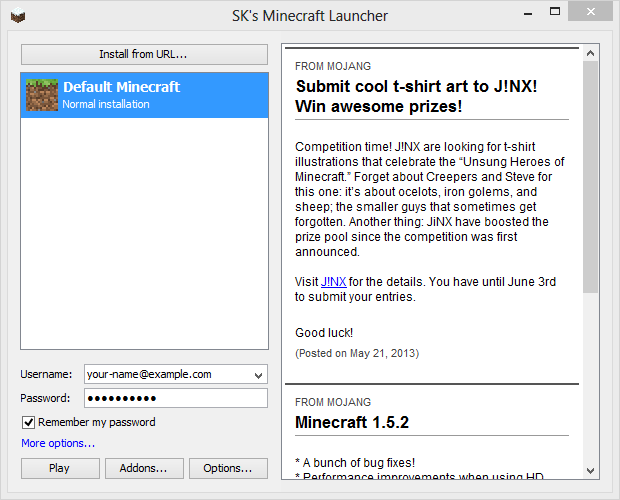The width and height of the screenshot is (620, 500).
Task: Open the Options dialog button
Action: coord(228,468)
